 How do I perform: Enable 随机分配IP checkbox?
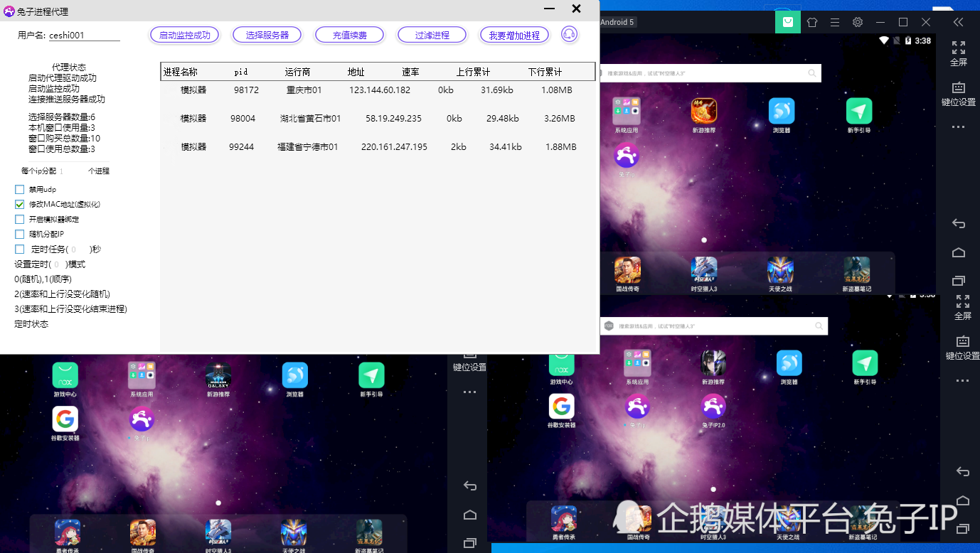[x=20, y=234]
